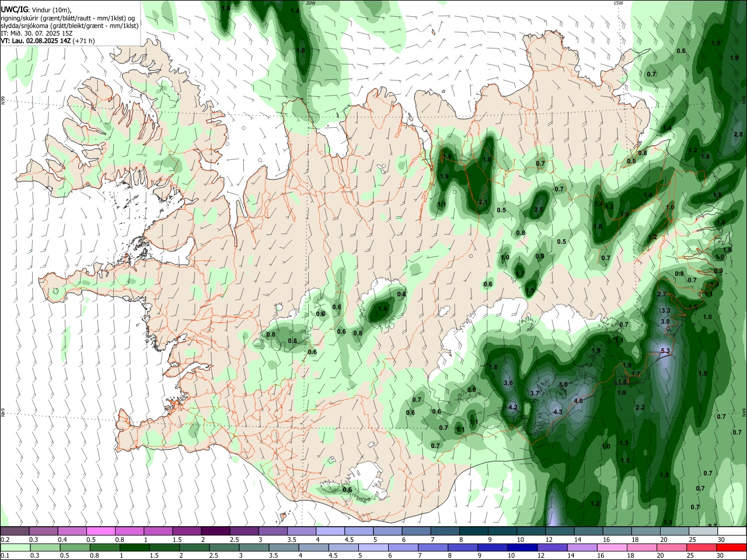Click the 20W longitude label

pyautogui.click(x=310, y=3)
